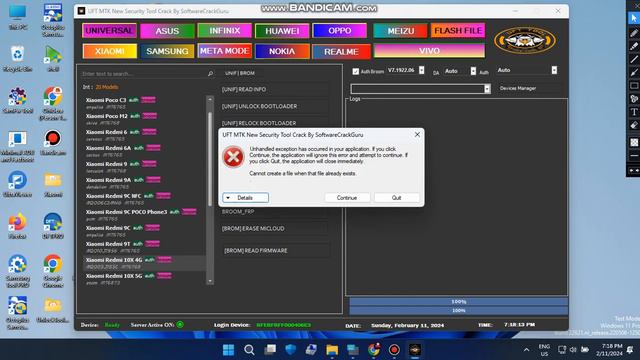Click [BROM] READ FIRMWARE
This screenshot has height=360, width=640.
coord(276,250)
